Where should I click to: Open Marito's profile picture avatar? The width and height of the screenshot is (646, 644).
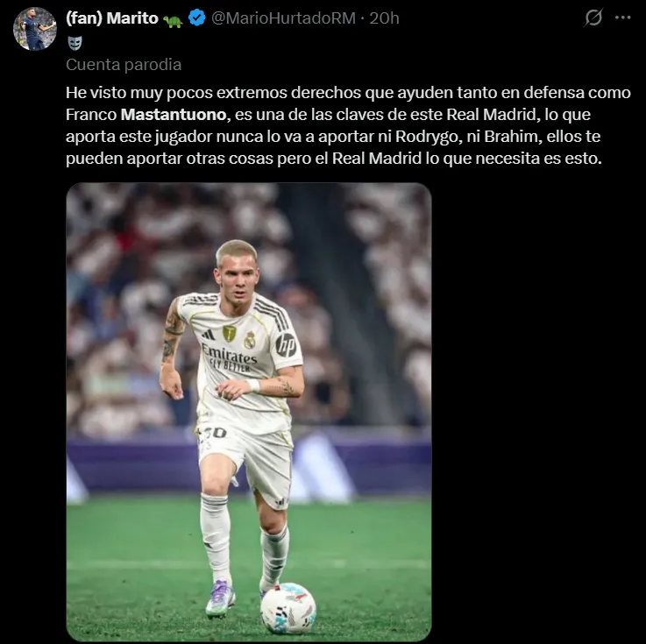(x=35, y=29)
